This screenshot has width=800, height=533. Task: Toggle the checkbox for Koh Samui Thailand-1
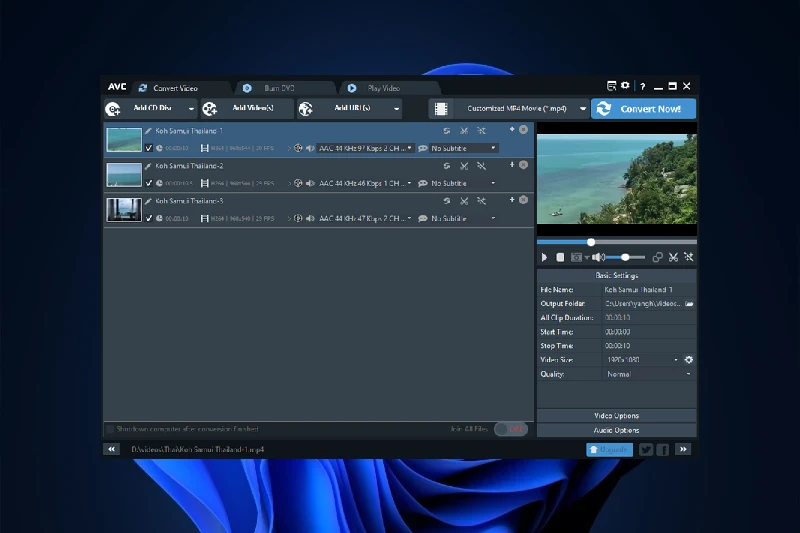(148, 148)
